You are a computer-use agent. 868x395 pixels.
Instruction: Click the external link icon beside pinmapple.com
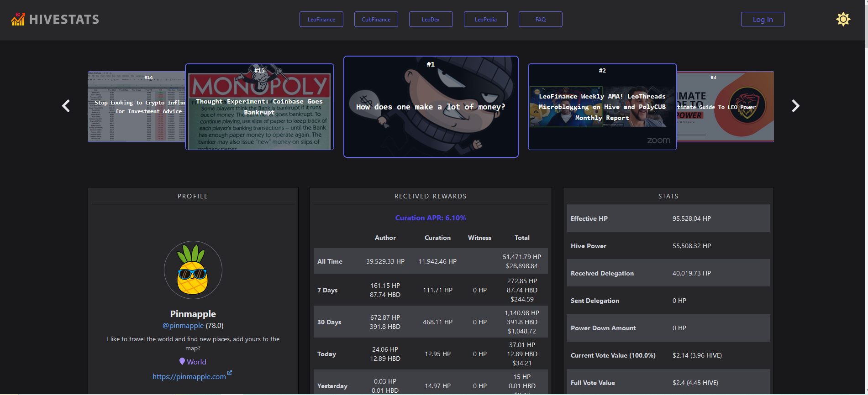coord(230,373)
